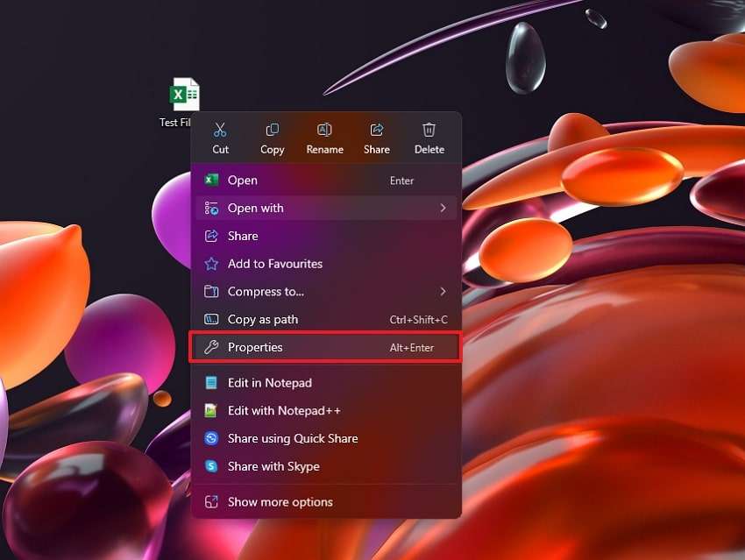Select Share with Skype
This screenshot has height=560, width=745.
(x=326, y=466)
